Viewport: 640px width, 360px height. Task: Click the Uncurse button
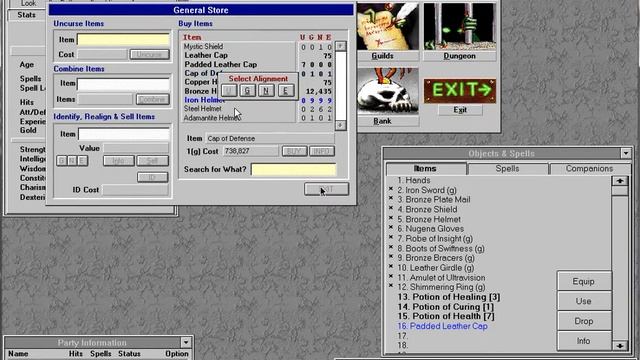(149, 54)
